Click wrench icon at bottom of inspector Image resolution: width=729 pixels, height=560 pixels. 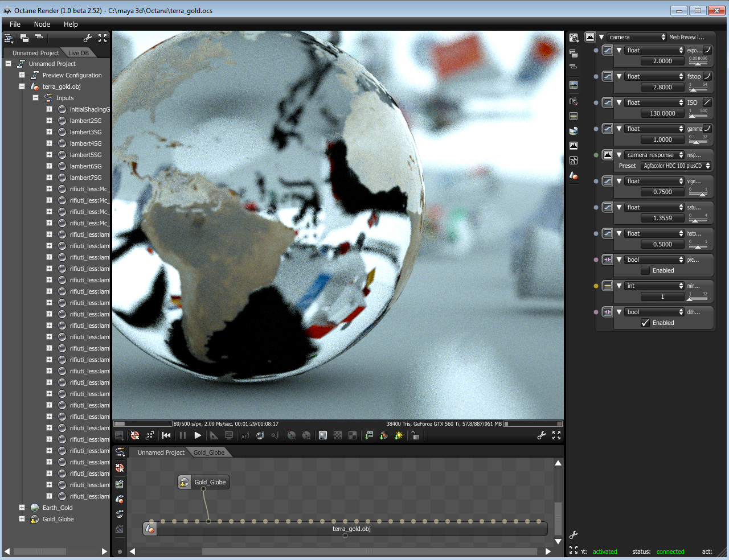click(574, 534)
